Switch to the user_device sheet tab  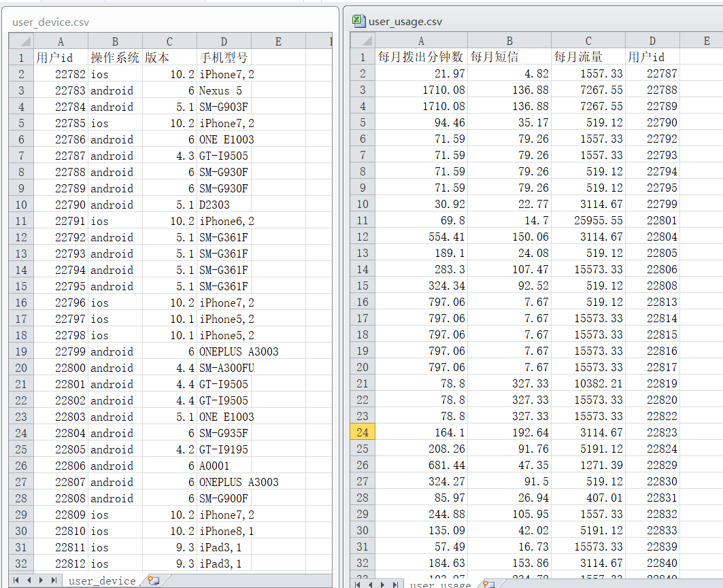click(101, 581)
